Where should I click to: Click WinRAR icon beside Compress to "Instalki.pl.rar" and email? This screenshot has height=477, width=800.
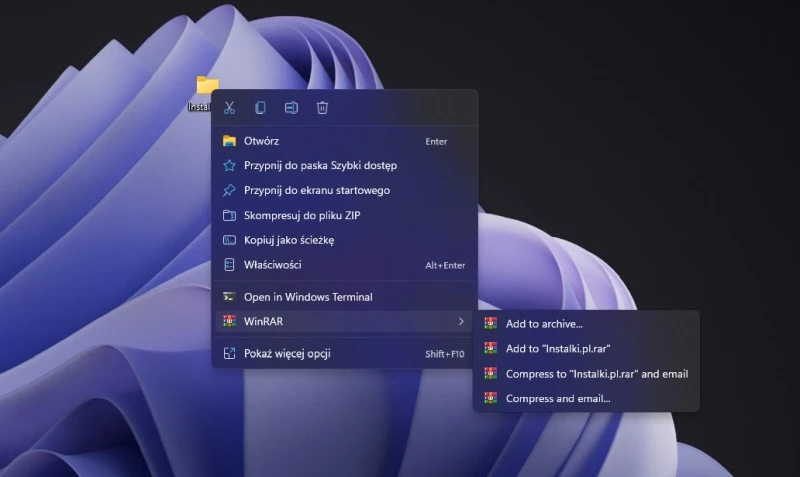click(x=491, y=373)
